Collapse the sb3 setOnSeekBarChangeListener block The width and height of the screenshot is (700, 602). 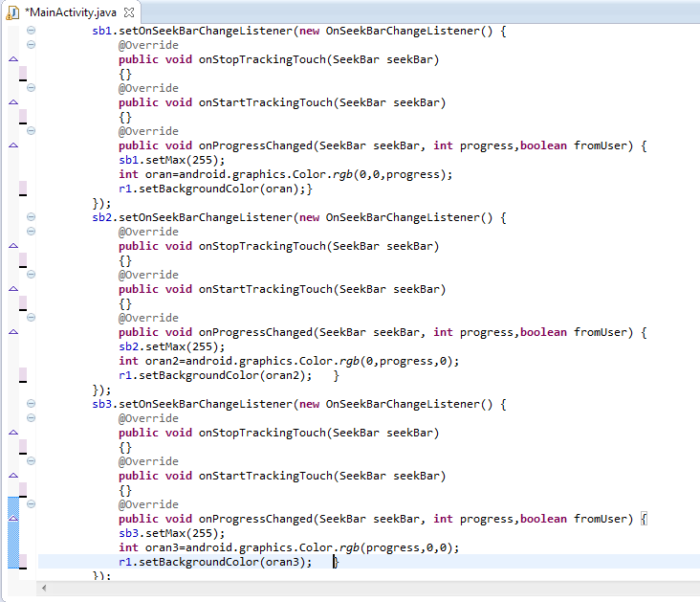click(32, 404)
